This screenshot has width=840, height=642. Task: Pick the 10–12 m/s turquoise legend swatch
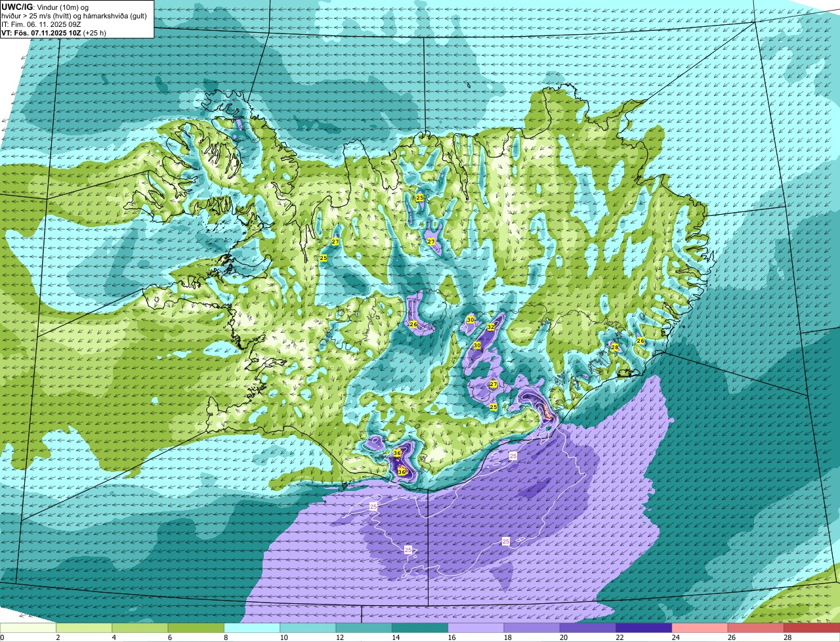pyautogui.click(x=308, y=628)
